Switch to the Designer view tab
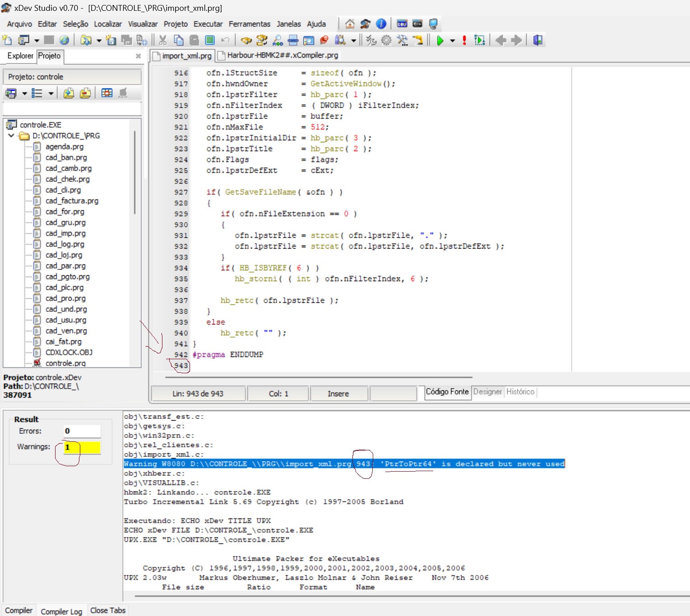This screenshot has width=690, height=616. point(487,392)
